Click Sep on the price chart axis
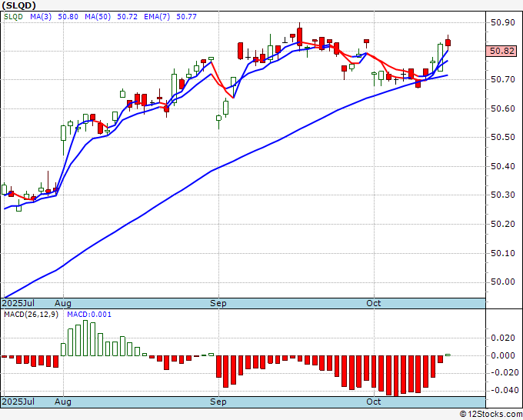523x420 pixels. point(218,303)
